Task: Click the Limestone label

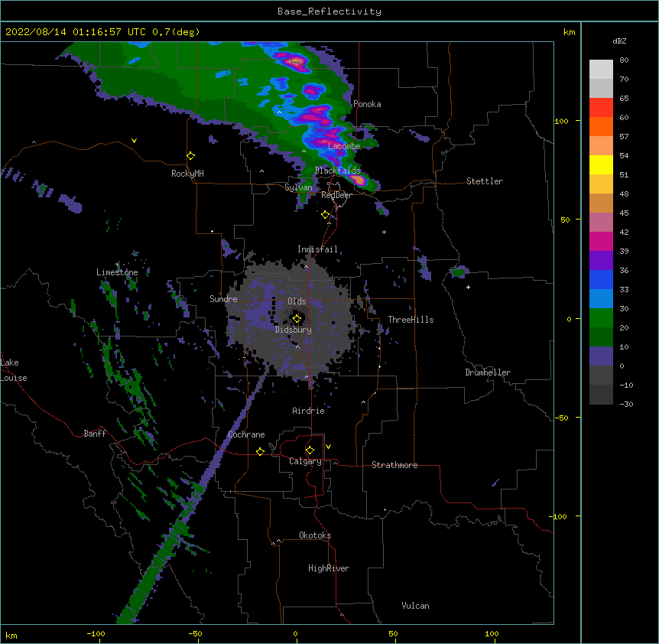Action: (x=117, y=272)
